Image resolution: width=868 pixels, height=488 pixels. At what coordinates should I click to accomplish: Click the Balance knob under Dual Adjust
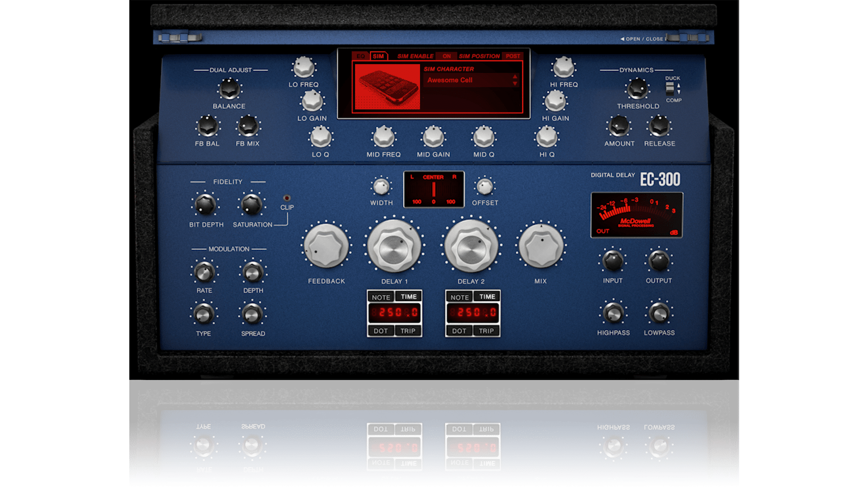[x=229, y=89]
